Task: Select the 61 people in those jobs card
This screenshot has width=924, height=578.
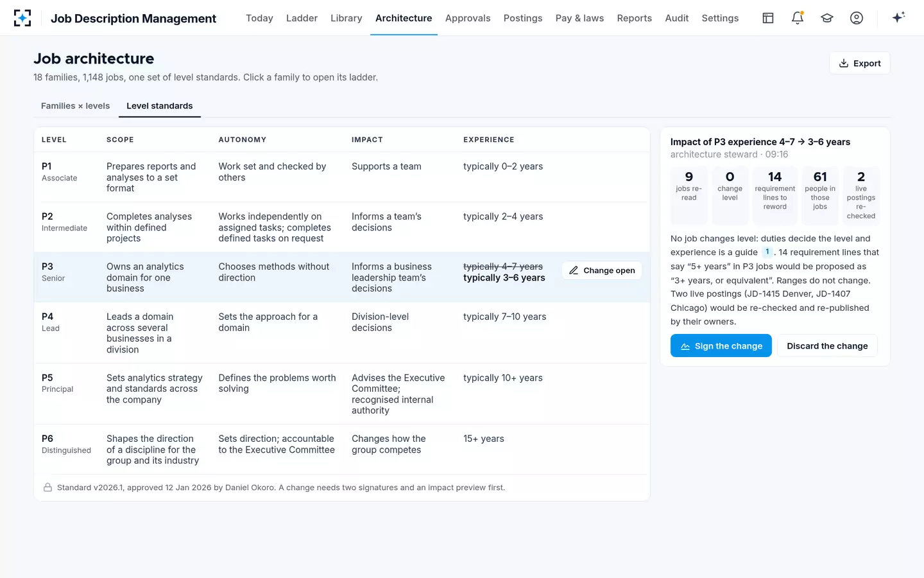Action: click(820, 195)
